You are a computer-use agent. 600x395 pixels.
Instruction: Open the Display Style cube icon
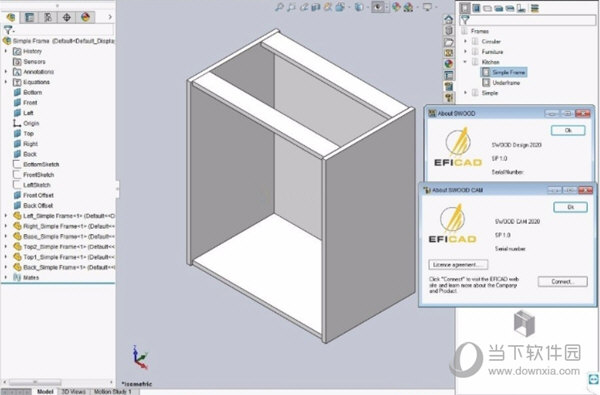(359, 7)
